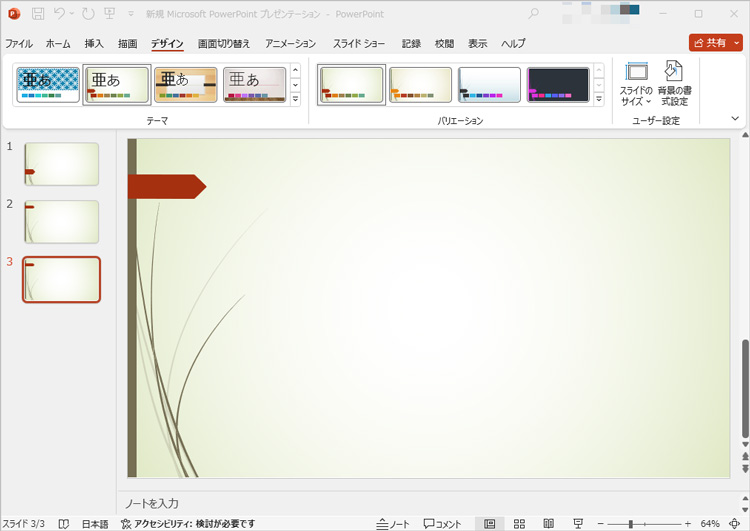
Task: Start slideshow from quick access toolbar icon
Action: (x=110, y=14)
